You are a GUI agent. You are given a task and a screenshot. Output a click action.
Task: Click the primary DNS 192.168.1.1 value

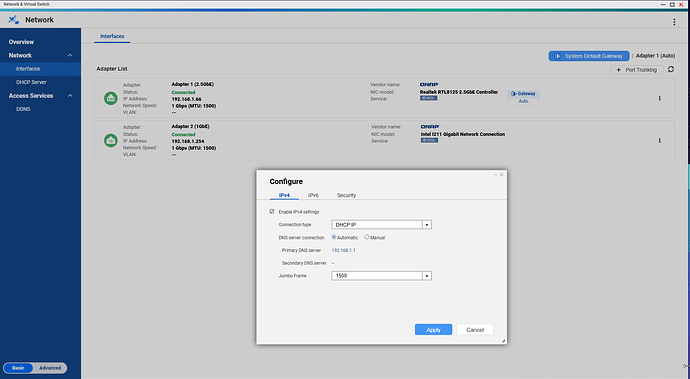click(343, 250)
